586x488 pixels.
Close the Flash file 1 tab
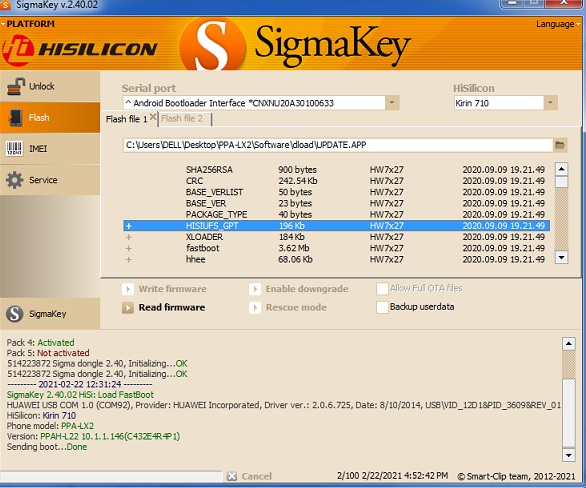[153, 117]
